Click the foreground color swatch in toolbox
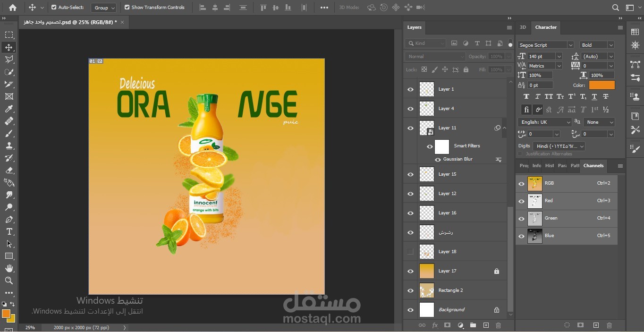 pyautogui.click(x=6, y=314)
